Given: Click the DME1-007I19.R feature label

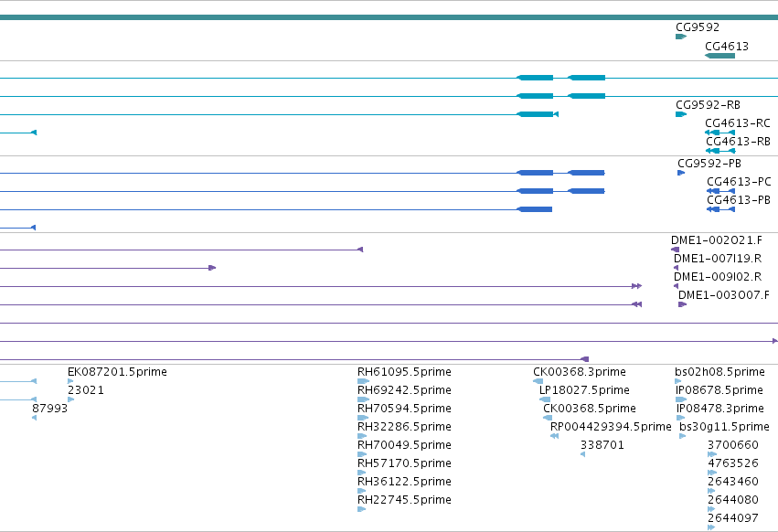Looking at the screenshot, I should 718,259.
